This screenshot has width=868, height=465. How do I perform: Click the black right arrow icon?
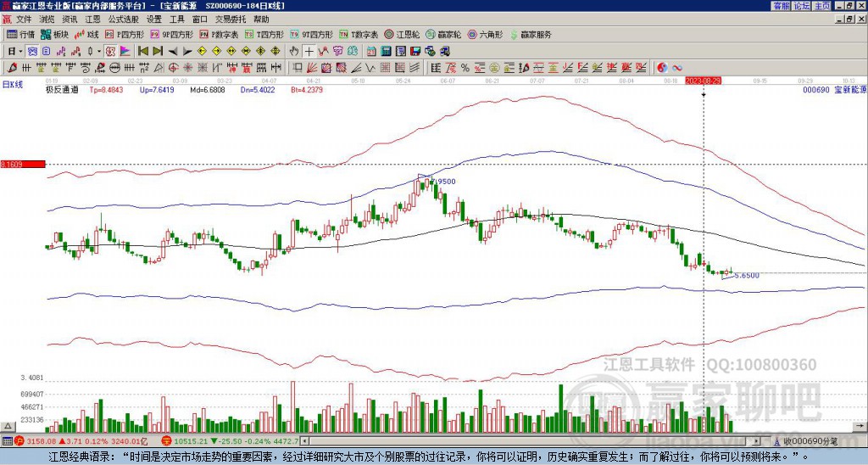click(x=187, y=52)
